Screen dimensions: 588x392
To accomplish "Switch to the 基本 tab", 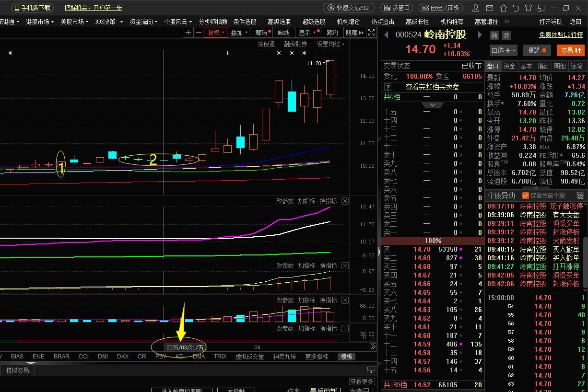I will click(x=526, y=66).
